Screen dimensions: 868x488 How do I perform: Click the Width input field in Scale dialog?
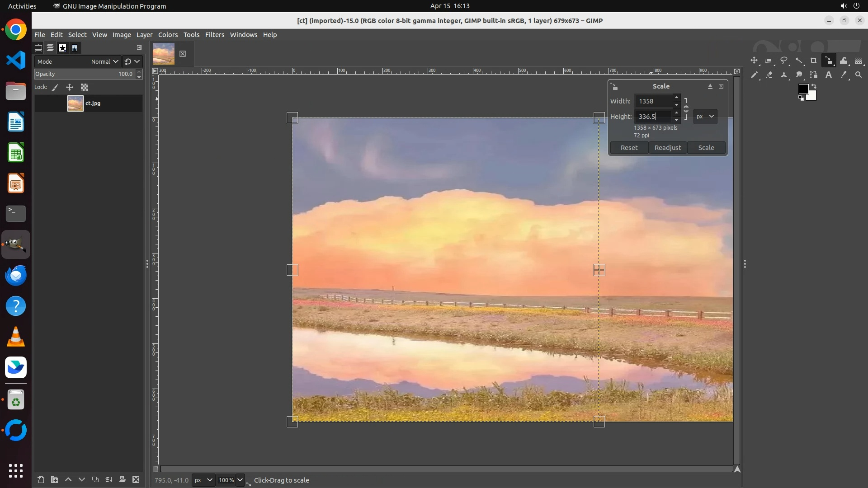tap(653, 101)
